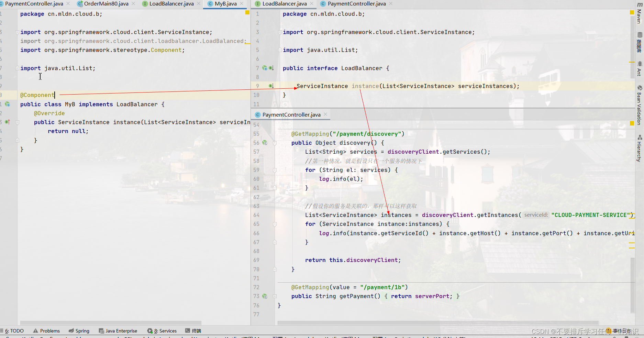Click yellow inspection indicator in lower PaymentController editor
644x338 pixels.
632,123
